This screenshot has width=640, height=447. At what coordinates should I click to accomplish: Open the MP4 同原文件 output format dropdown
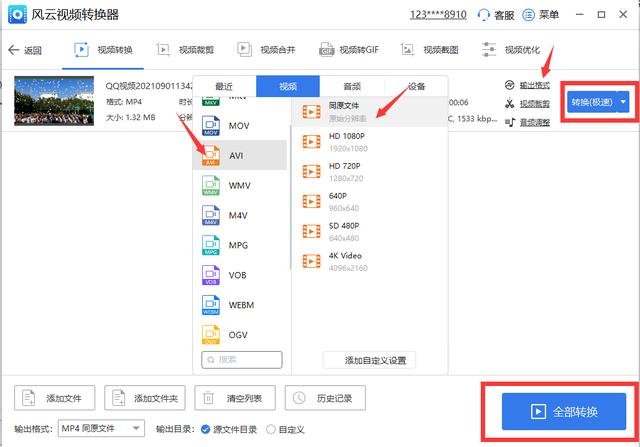(101, 428)
